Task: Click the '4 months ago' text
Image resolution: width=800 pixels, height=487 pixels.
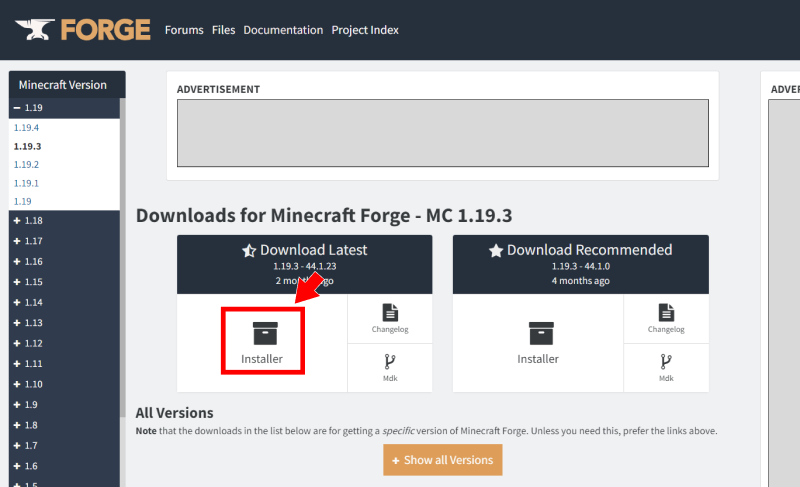Action: (581, 281)
